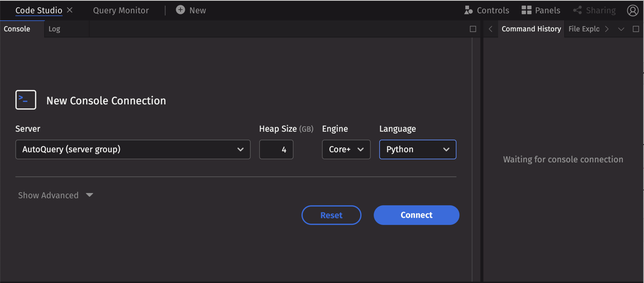The image size is (644, 283).
Task: Maximize the Command History panel
Action: click(635, 29)
